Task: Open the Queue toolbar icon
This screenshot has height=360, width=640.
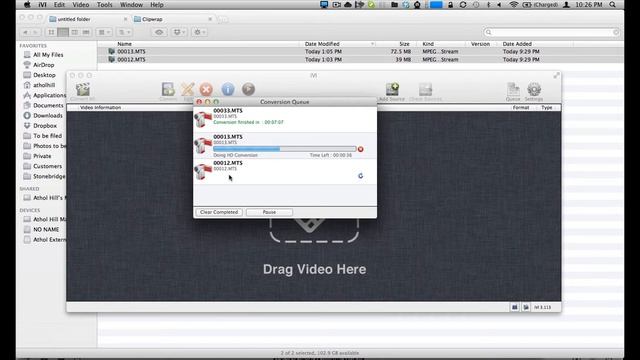Action: tap(513, 89)
